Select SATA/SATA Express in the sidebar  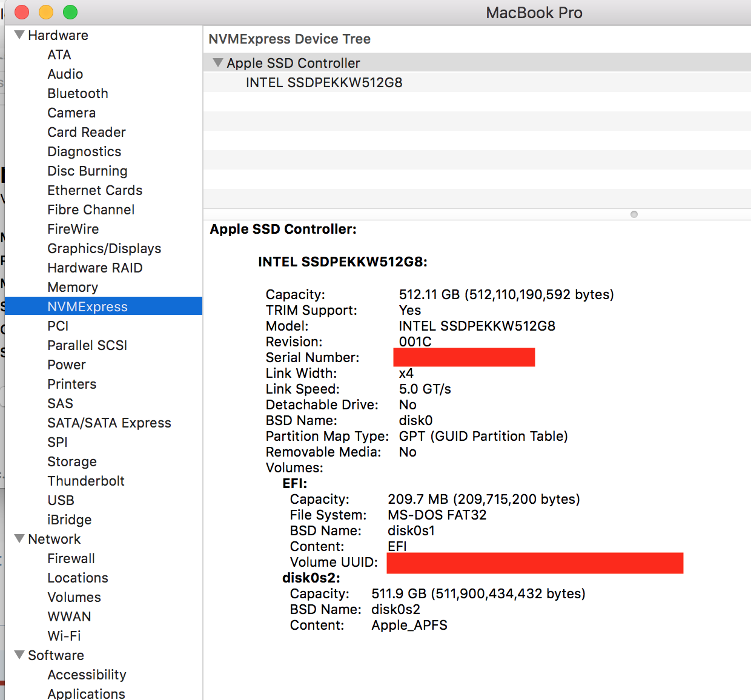109,423
